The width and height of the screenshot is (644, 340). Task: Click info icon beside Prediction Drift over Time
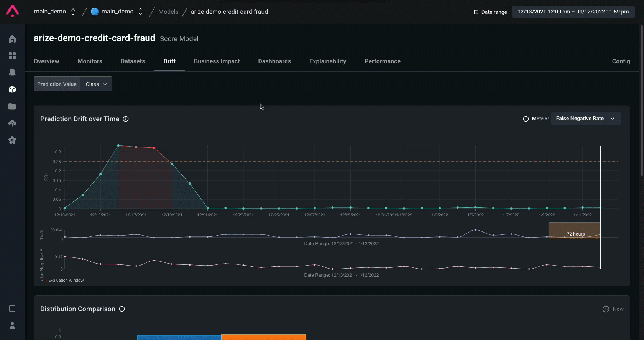tap(126, 119)
